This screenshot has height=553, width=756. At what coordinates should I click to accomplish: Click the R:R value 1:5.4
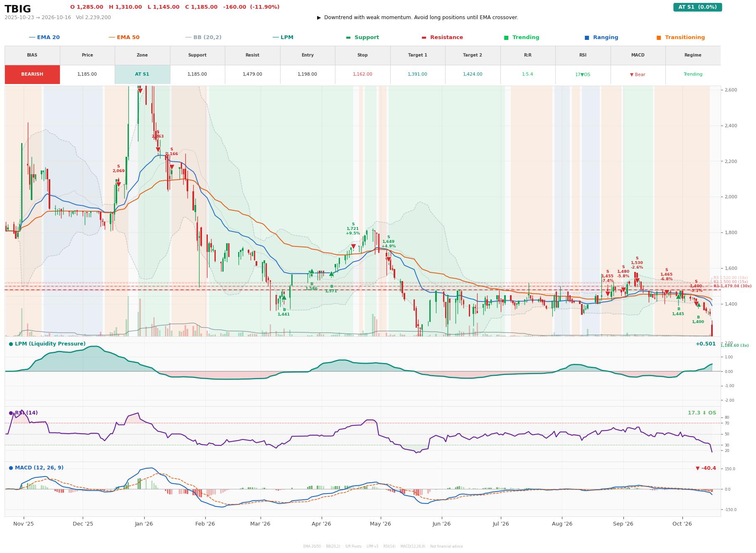pos(527,74)
